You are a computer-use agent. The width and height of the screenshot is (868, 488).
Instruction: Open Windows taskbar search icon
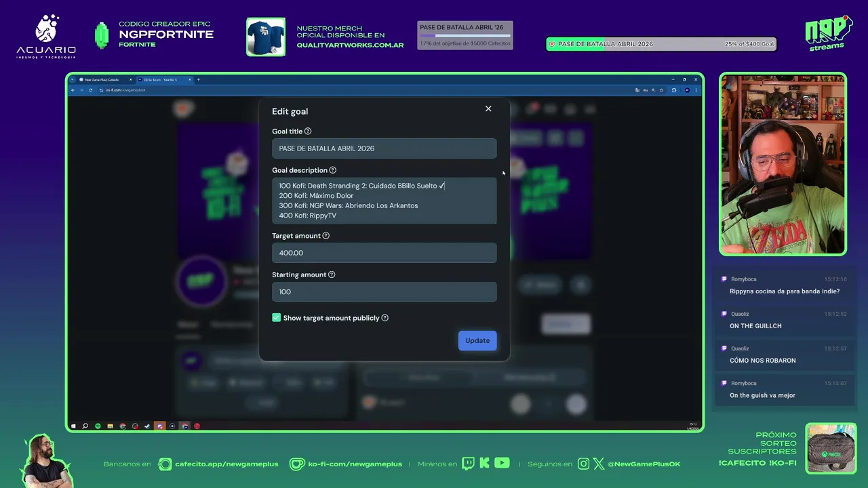[85, 426]
